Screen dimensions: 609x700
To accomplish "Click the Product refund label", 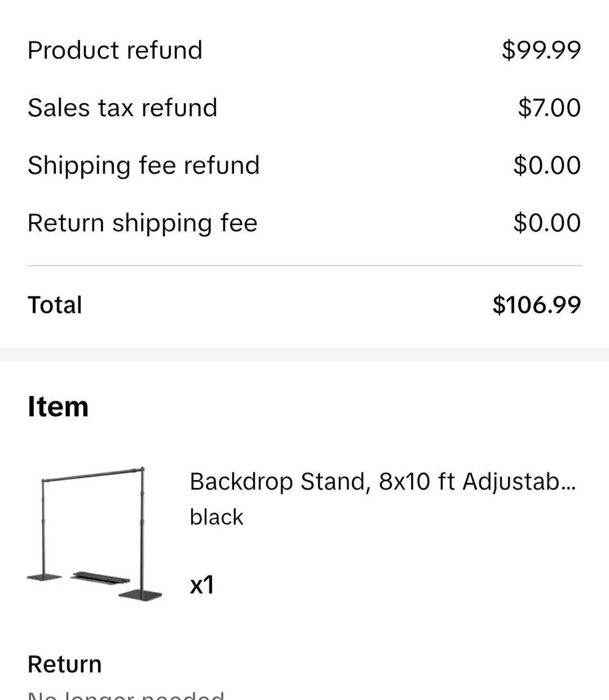I will (114, 50).
